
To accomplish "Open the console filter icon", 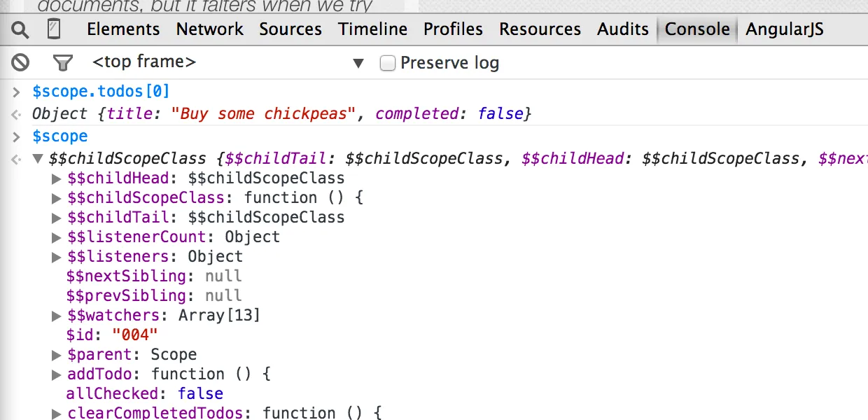I will click(62, 62).
